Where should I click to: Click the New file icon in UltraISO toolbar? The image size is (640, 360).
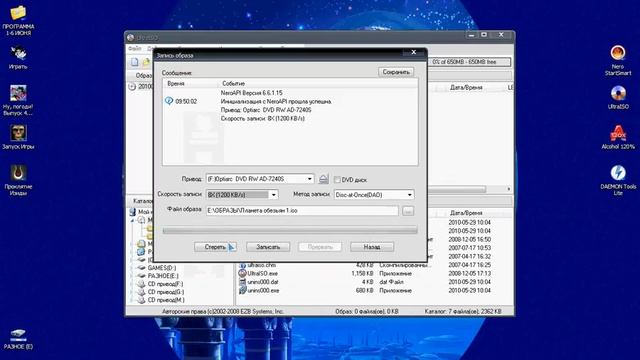tap(134, 62)
